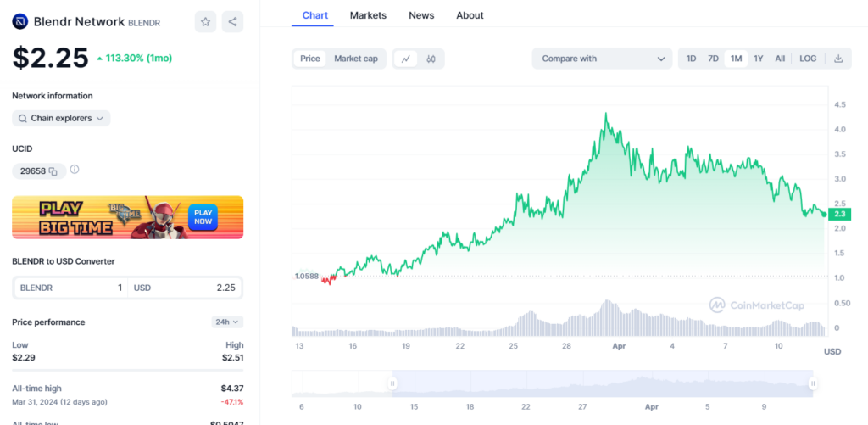Open the Compare with dropdown
Image resolution: width=868 pixels, height=425 pixels.
click(x=603, y=59)
